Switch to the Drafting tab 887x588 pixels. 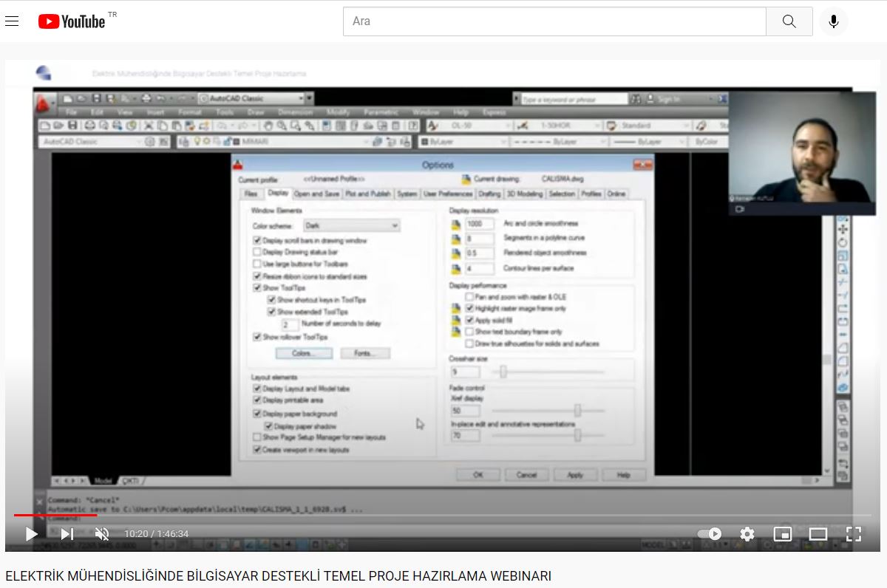pyautogui.click(x=489, y=194)
